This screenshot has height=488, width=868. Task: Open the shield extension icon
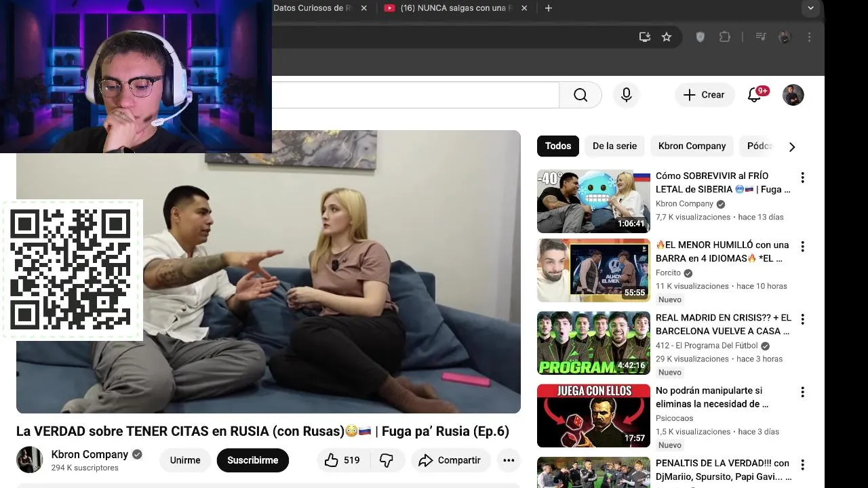tap(701, 37)
